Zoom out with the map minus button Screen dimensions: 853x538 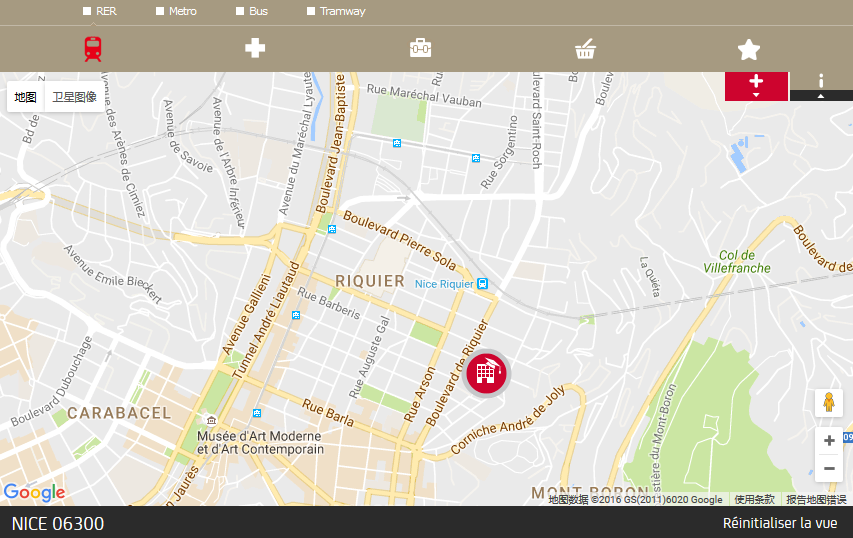[x=829, y=468]
